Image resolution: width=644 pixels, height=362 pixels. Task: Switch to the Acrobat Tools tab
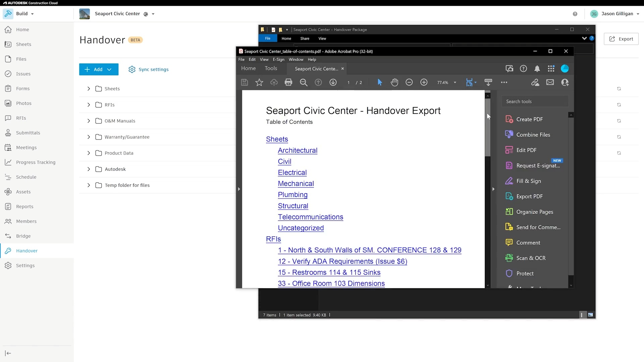[271, 68]
